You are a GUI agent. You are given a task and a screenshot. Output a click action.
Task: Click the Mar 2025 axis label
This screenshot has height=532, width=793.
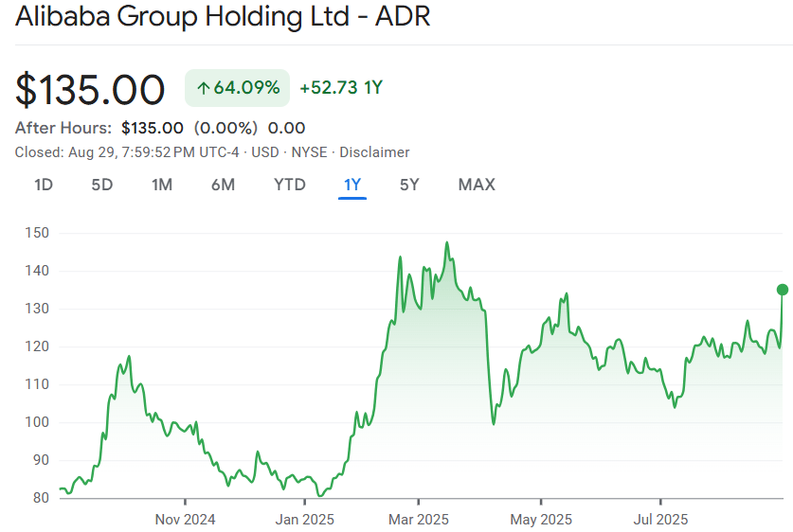418,520
